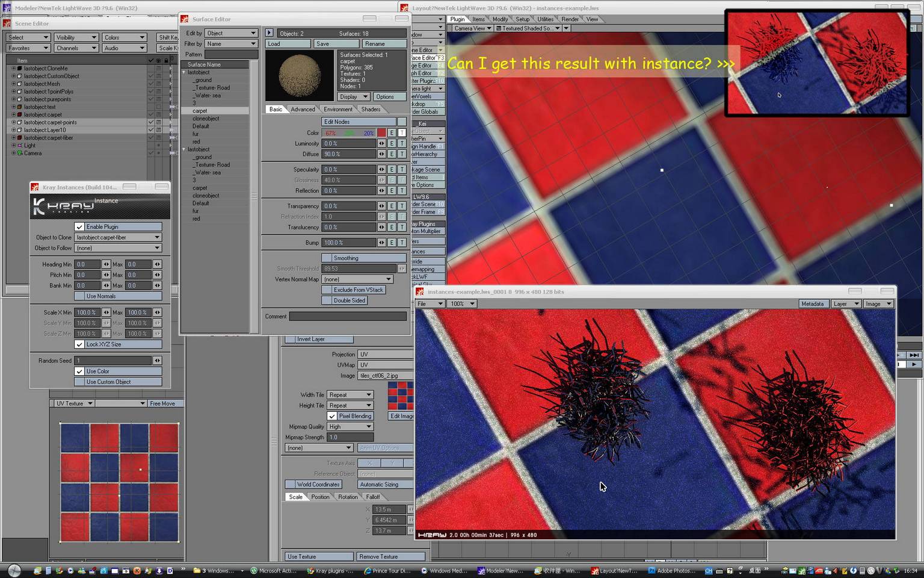Switch to the Advanced tab in Surface Editor

303,110
